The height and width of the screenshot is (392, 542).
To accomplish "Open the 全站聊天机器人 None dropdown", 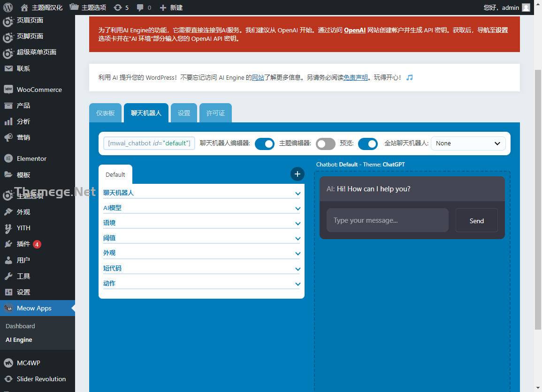I will [x=468, y=143].
